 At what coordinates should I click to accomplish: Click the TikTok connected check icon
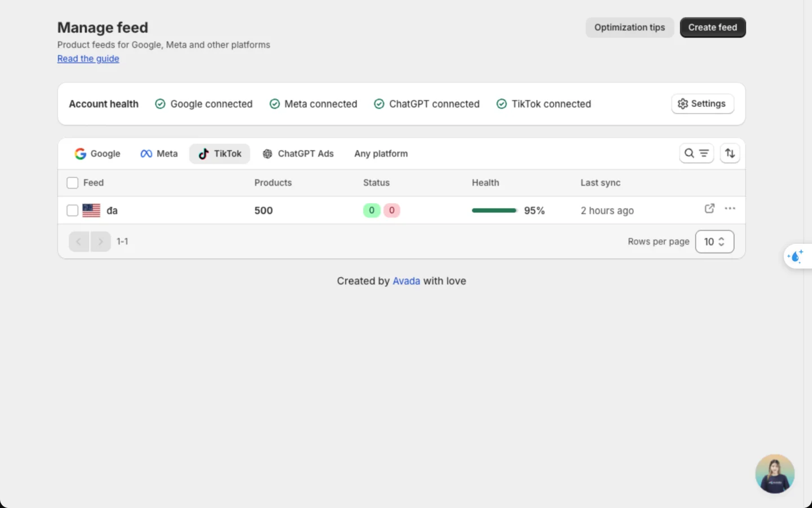click(501, 104)
